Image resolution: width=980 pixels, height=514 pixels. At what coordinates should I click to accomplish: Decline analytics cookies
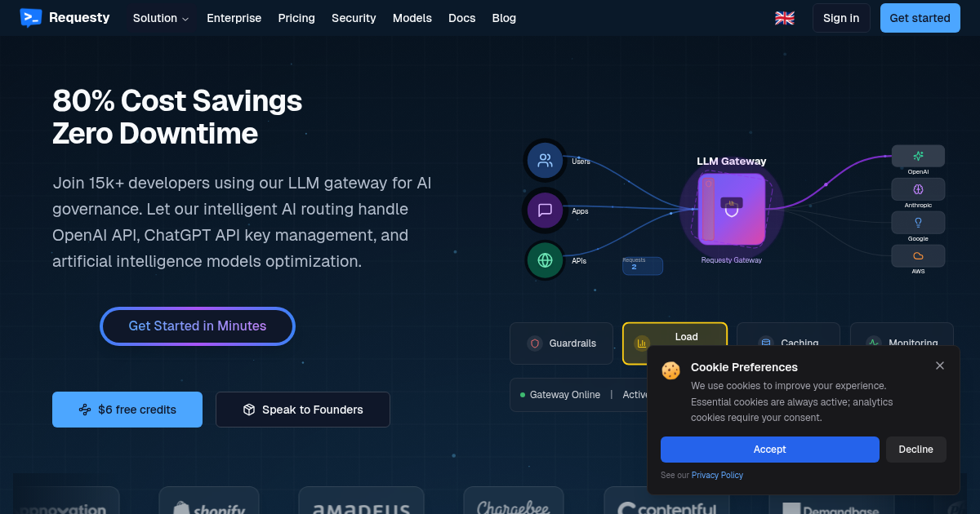916,450
